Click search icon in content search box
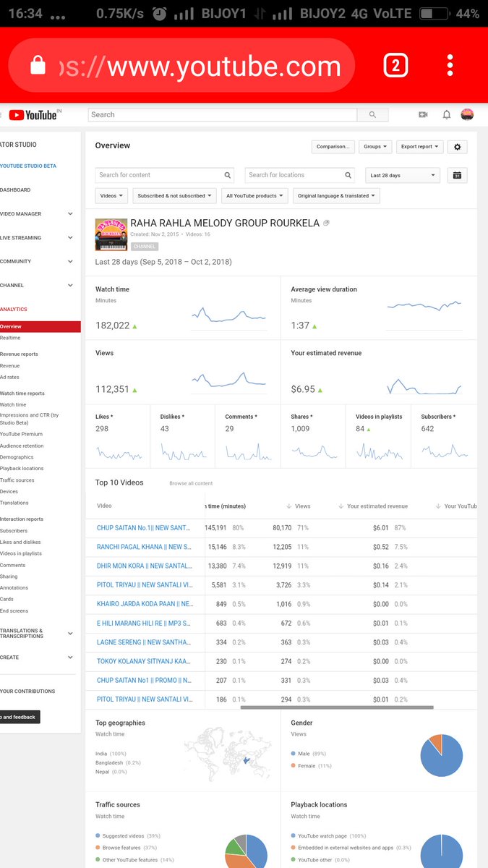Screen dimensions: 488x868 click(228, 175)
